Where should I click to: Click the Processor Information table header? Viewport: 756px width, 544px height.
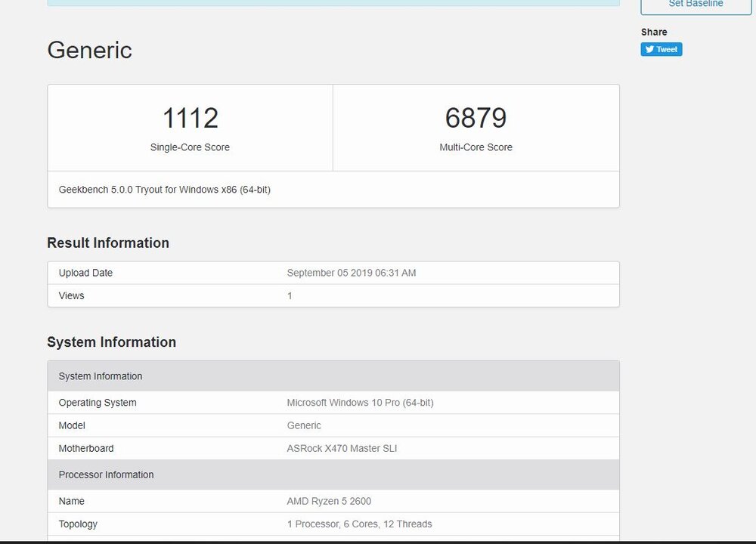(x=333, y=474)
